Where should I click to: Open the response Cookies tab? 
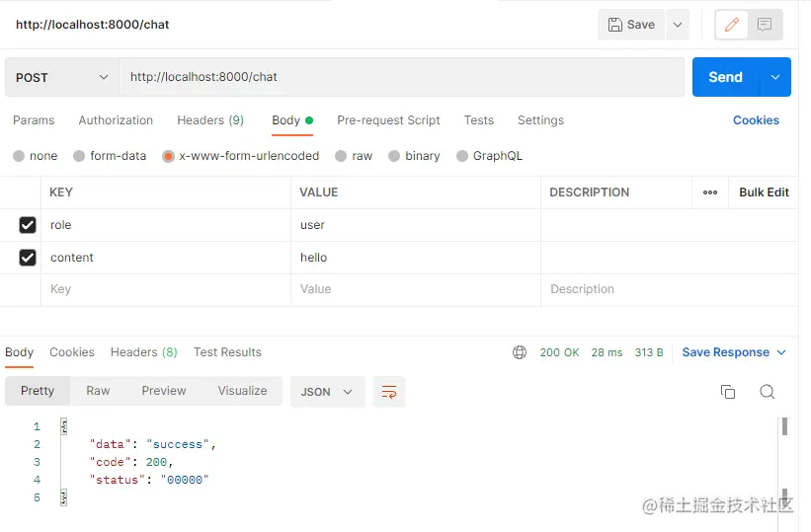(x=72, y=352)
